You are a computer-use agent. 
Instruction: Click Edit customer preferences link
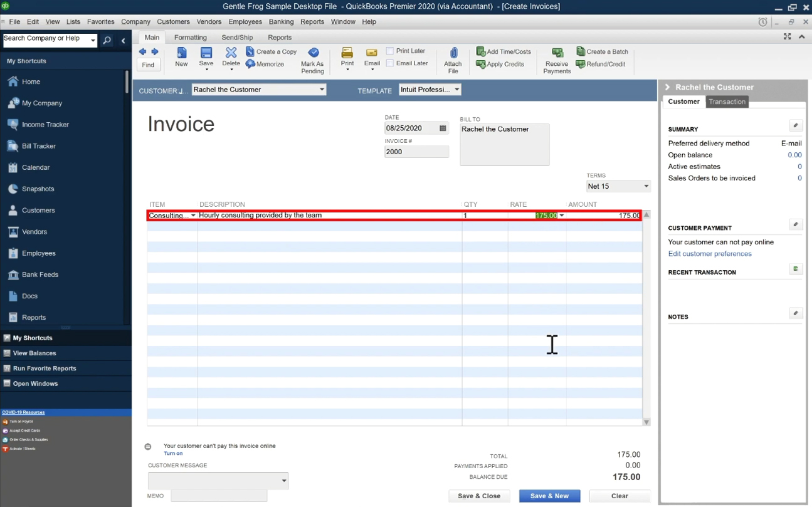click(x=710, y=254)
